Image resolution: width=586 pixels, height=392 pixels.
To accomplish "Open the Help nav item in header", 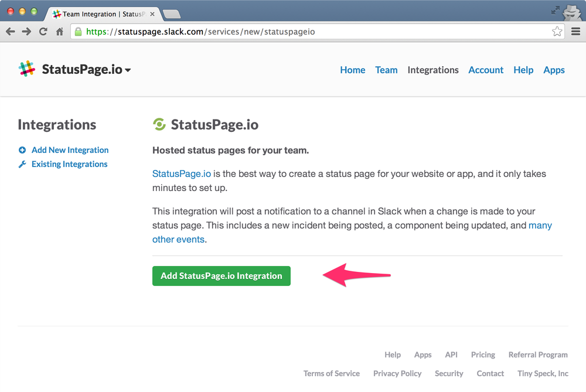I will (x=523, y=70).
